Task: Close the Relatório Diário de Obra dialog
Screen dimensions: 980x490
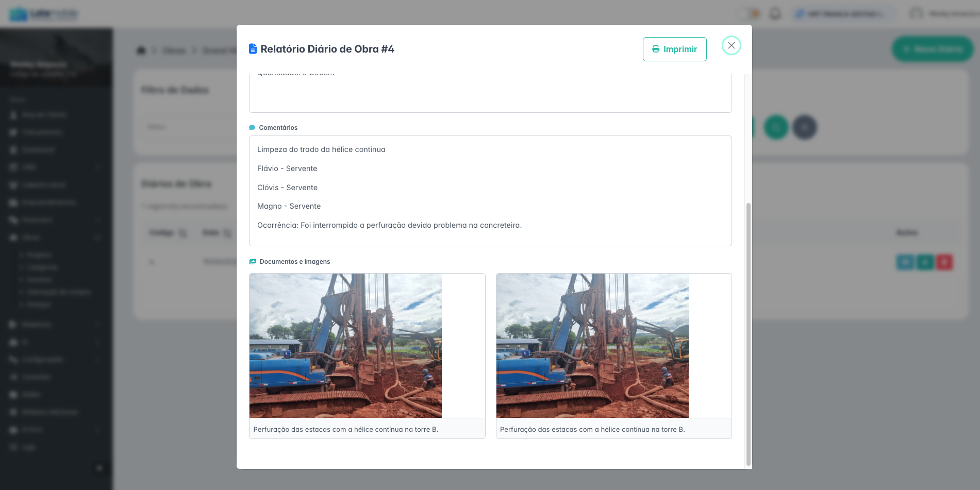Action: click(x=731, y=45)
